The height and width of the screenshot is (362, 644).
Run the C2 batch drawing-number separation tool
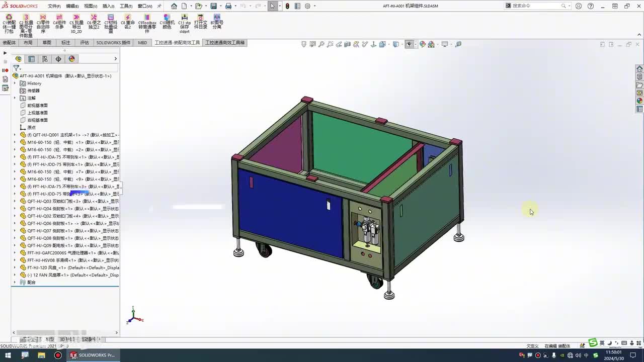[26, 26]
